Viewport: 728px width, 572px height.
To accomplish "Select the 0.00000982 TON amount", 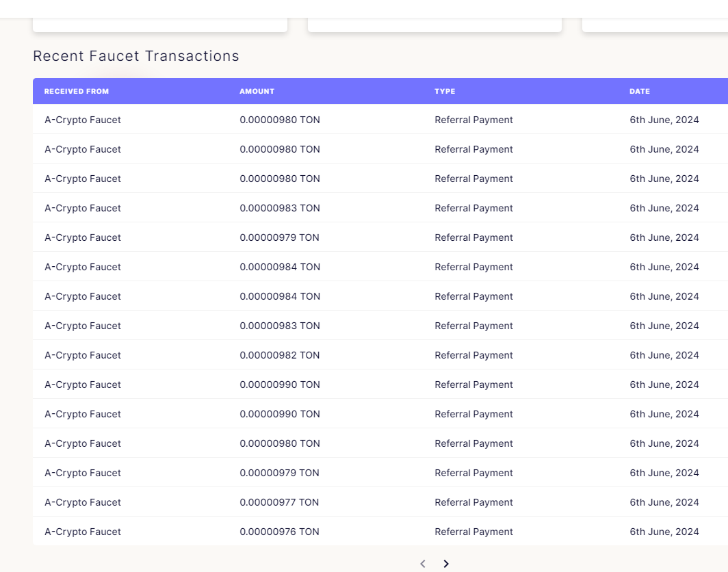I will tap(280, 355).
